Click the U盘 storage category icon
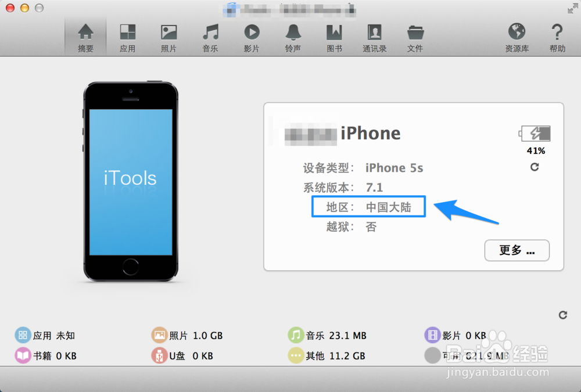The width and height of the screenshot is (581, 392). 159,355
